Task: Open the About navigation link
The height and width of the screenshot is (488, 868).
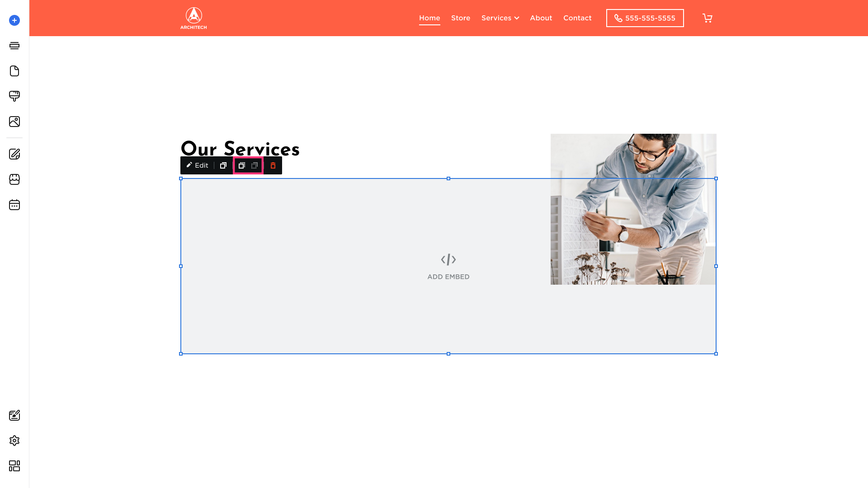Action: pyautogui.click(x=541, y=18)
